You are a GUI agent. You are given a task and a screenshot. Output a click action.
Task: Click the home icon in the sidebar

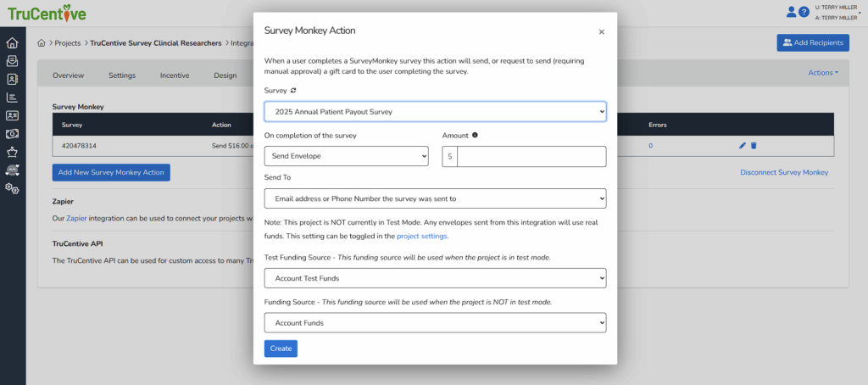pyautogui.click(x=12, y=43)
